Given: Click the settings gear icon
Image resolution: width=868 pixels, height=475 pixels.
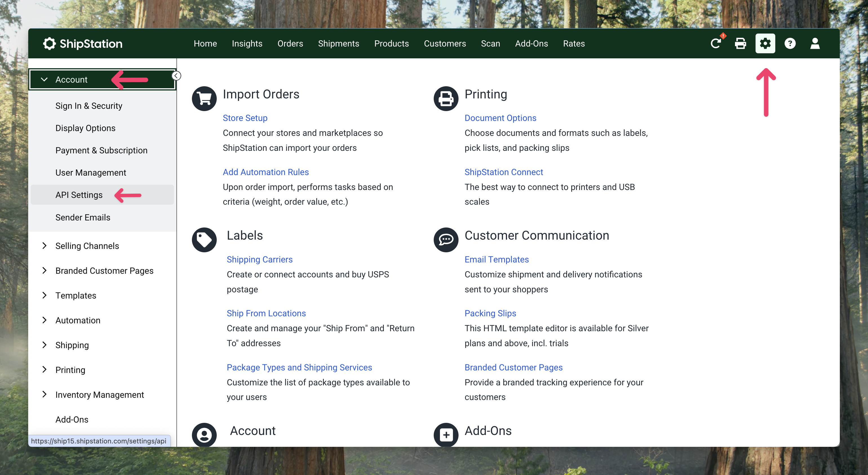Looking at the screenshot, I should 765,43.
